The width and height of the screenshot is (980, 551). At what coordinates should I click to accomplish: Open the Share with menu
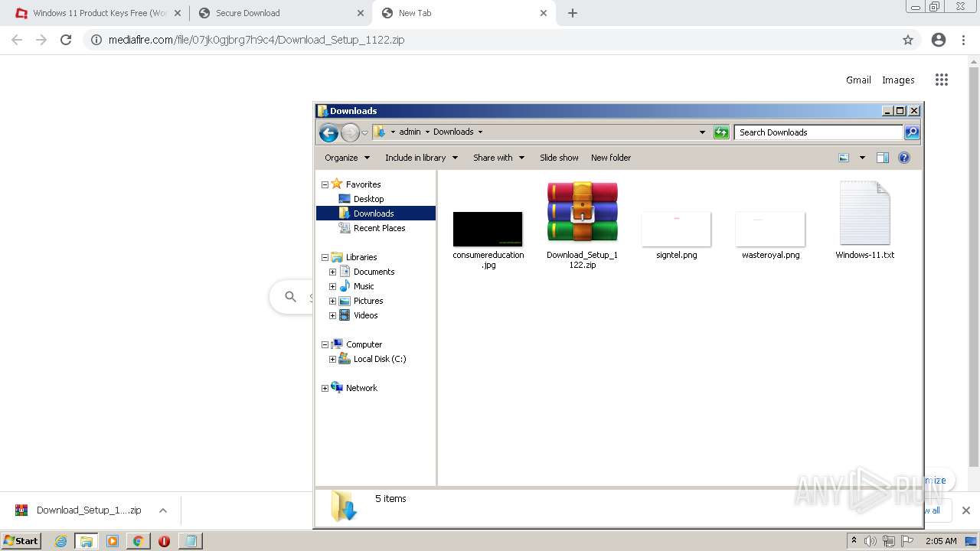click(x=498, y=158)
